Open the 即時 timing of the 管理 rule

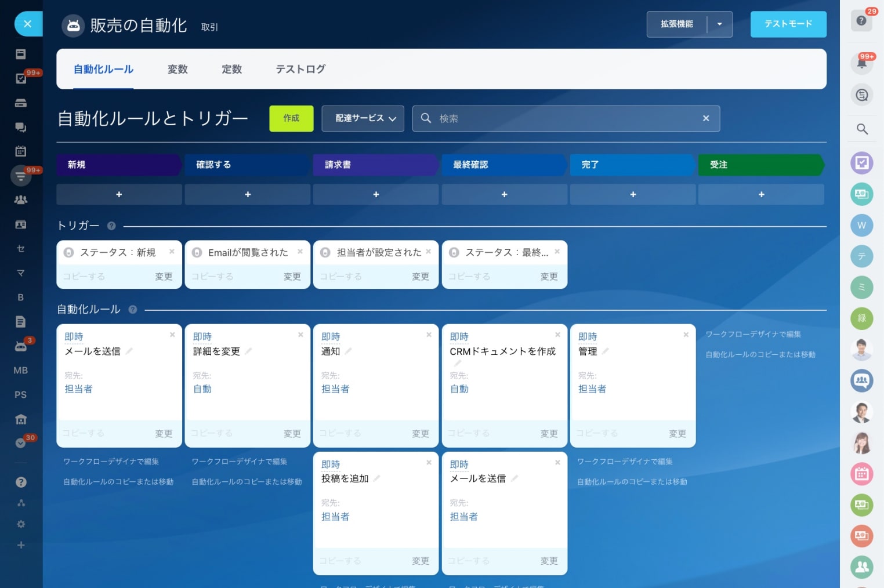point(588,337)
